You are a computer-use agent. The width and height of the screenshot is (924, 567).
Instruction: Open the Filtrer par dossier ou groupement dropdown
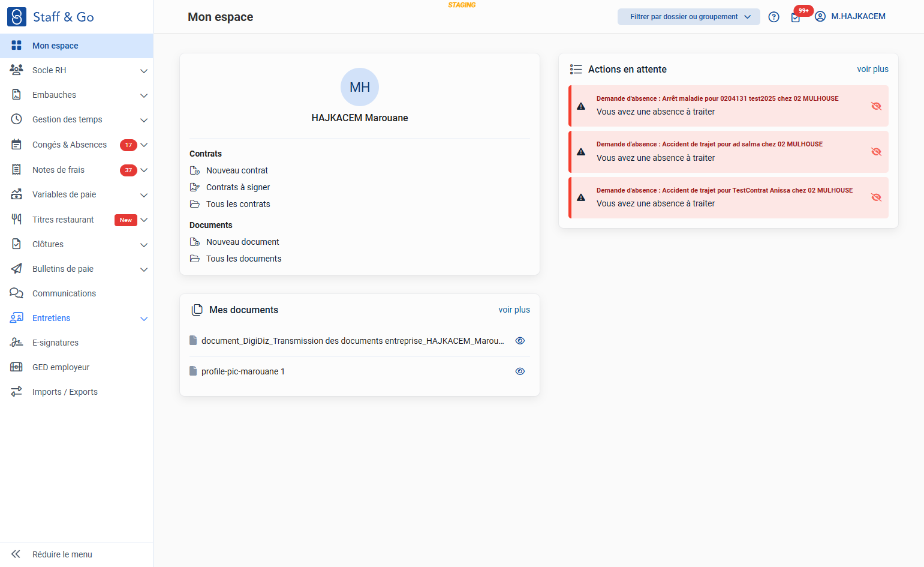point(689,17)
